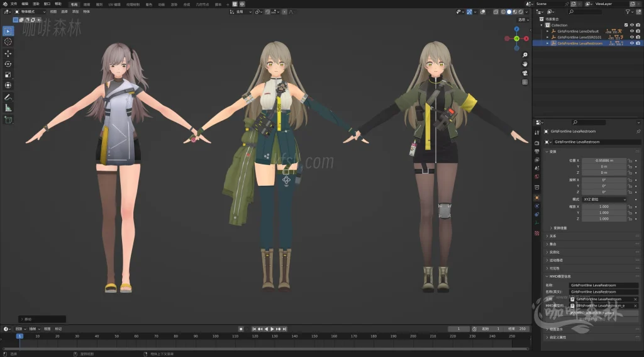Play animation forward
The height and width of the screenshot is (357, 644).
point(272,329)
